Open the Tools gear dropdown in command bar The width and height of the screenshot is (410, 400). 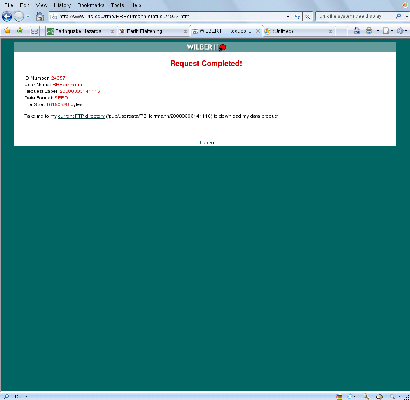pos(402,31)
